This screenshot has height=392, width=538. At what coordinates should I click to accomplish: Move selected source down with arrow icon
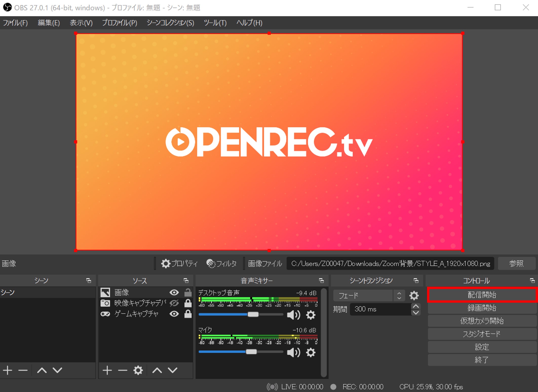pyautogui.click(x=173, y=370)
